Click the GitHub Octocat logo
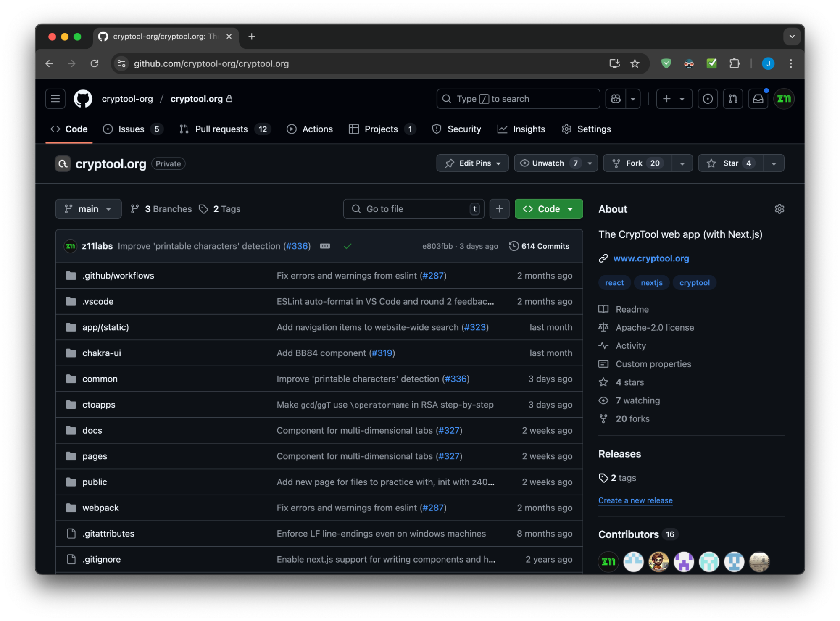The width and height of the screenshot is (840, 621). (83, 99)
